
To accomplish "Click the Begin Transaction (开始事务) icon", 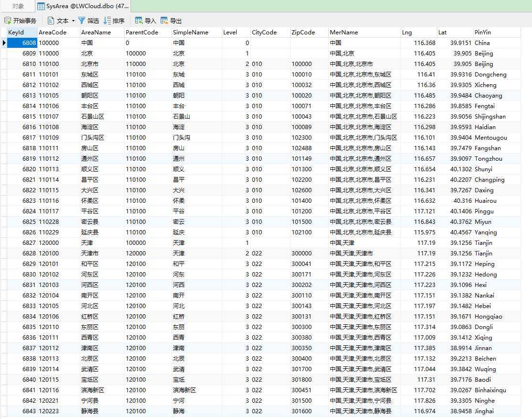I will [8, 21].
